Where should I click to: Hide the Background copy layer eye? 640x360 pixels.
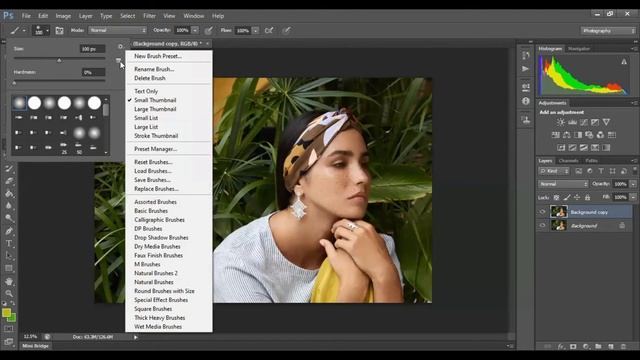[x=542, y=212]
